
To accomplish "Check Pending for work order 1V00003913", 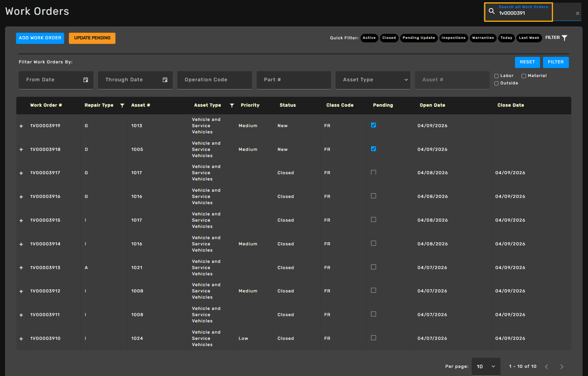I will pyautogui.click(x=373, y=267).
